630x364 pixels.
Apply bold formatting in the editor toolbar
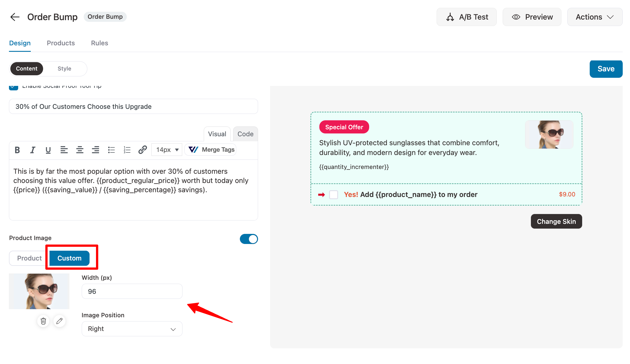[x=17, y=150]
